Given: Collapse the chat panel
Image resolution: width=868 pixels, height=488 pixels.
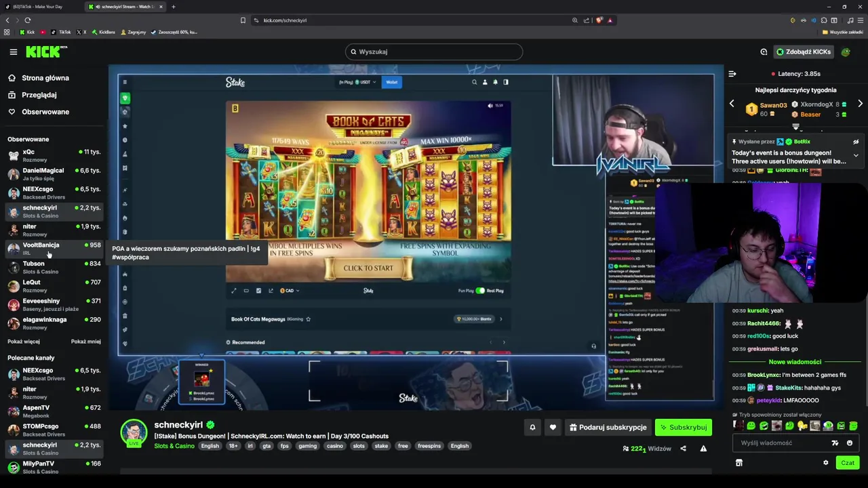Looking at the screenshot, I should tap(732, 73).
